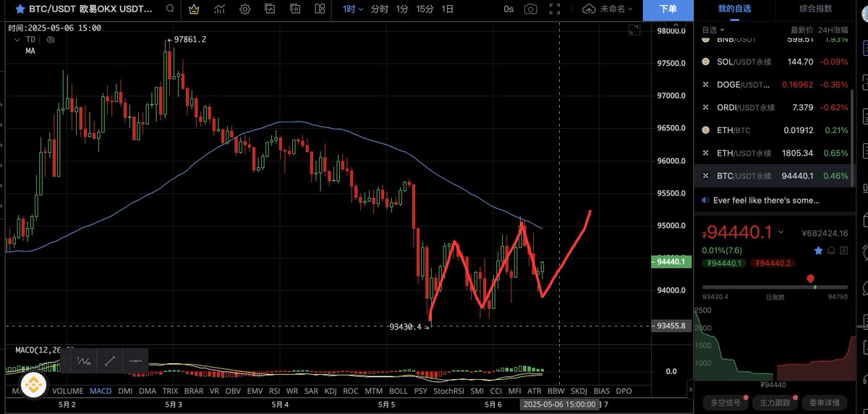Enable the CCI indicator
The height and width of the screenshot is (414, 868).
point(495,391)
